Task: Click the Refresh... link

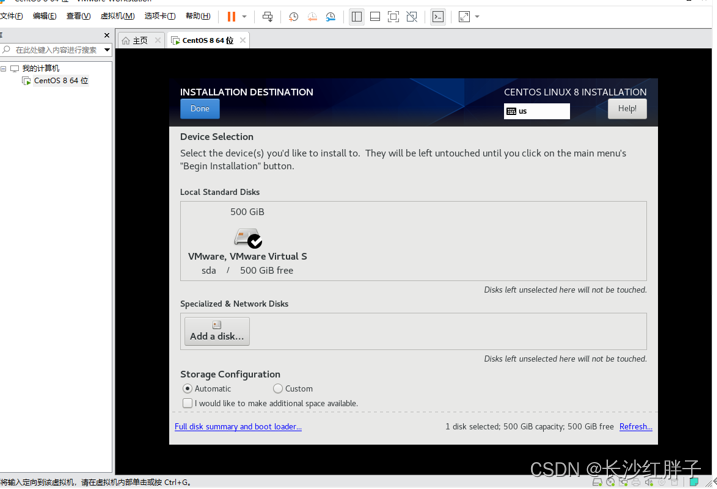Action: [x=636, y=427]
